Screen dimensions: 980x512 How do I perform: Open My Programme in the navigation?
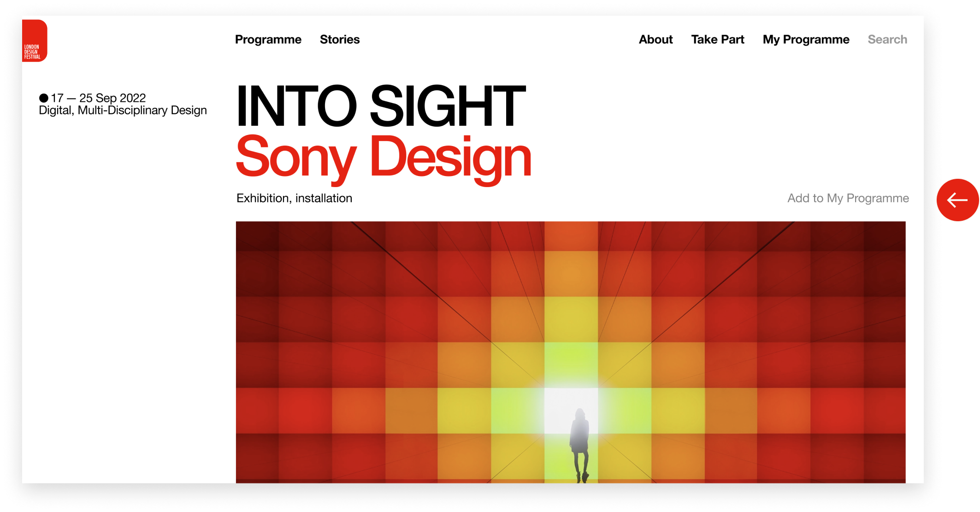805,40
